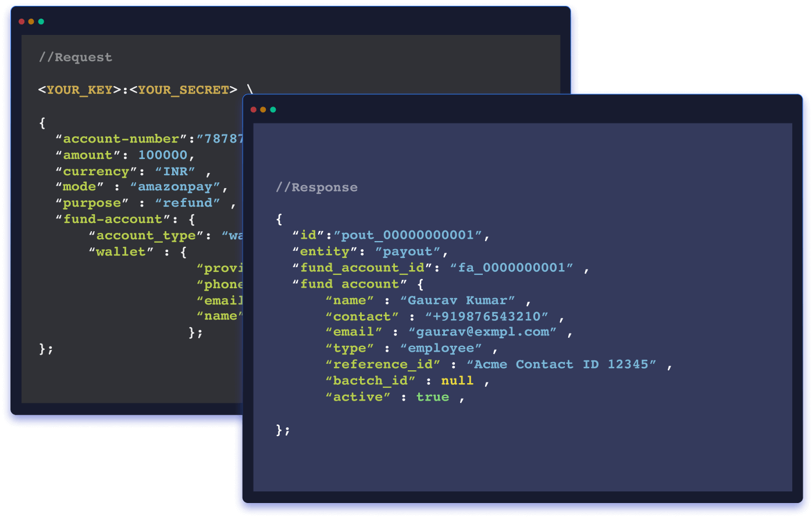Click the red close dot on Response window
Viewport: 812px width, 517px height.
[254, 109]
